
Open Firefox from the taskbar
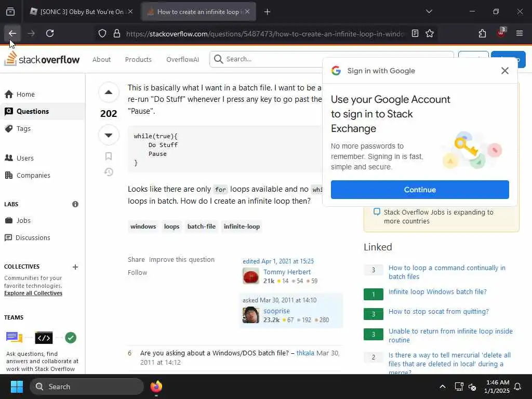pyautogui.click(x=156, y=387)
